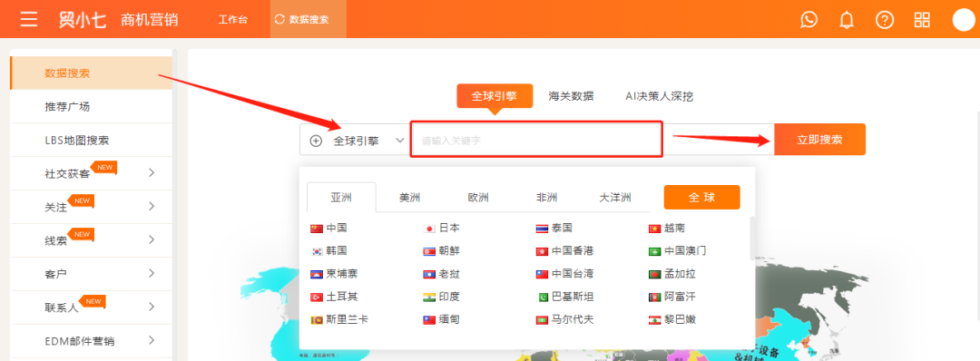The image size is (980, 361).
Task: Select AI决策人深挖 tab
Action: (x=660, y=96)
